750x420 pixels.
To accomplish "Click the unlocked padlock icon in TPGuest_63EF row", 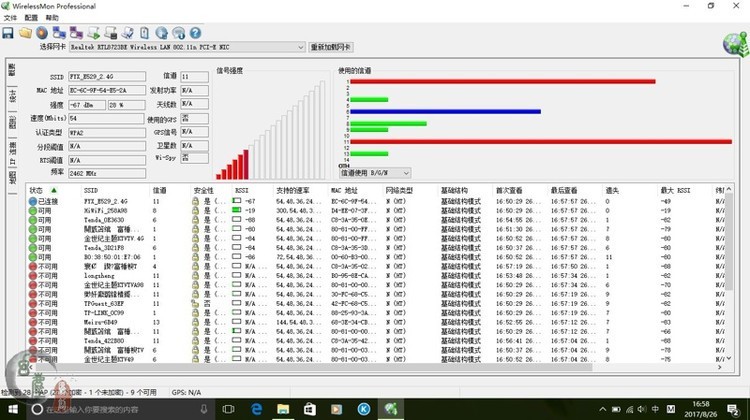I will 195,303.
